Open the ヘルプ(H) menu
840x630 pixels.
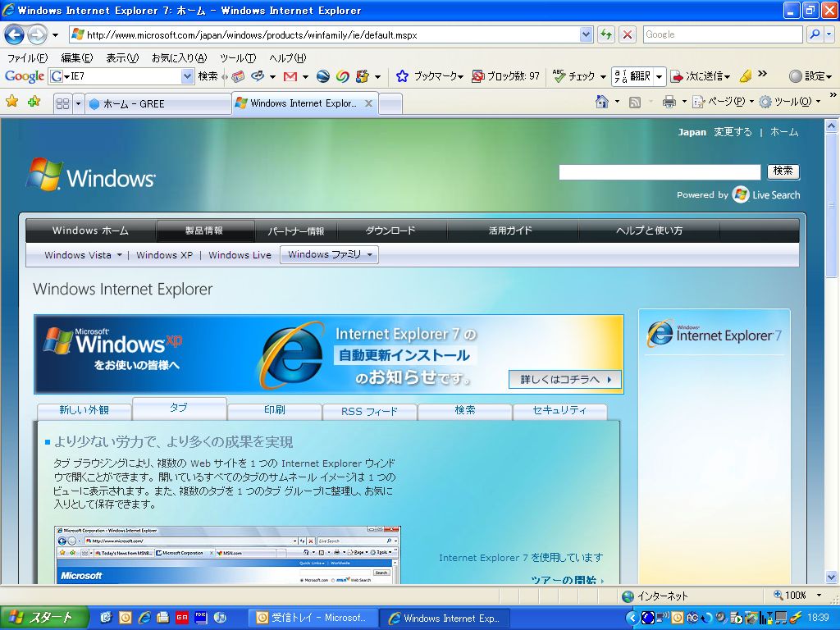(x=288, y=58)
